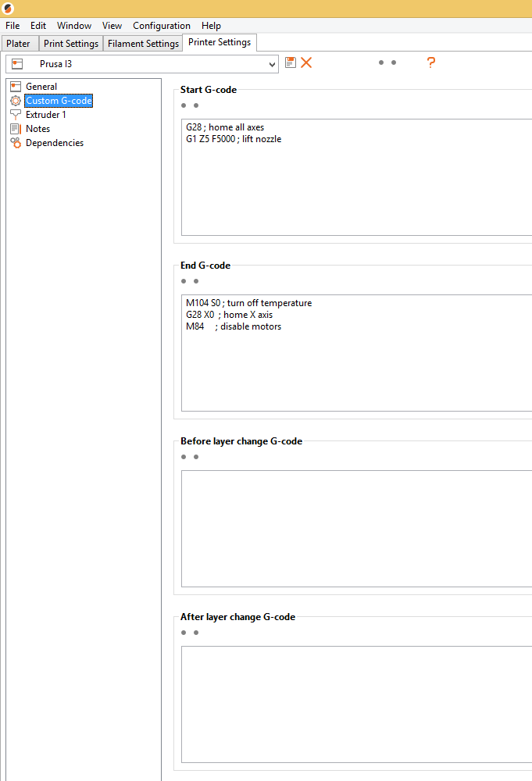Switch to the Print Settings tab

pos(71,43)
